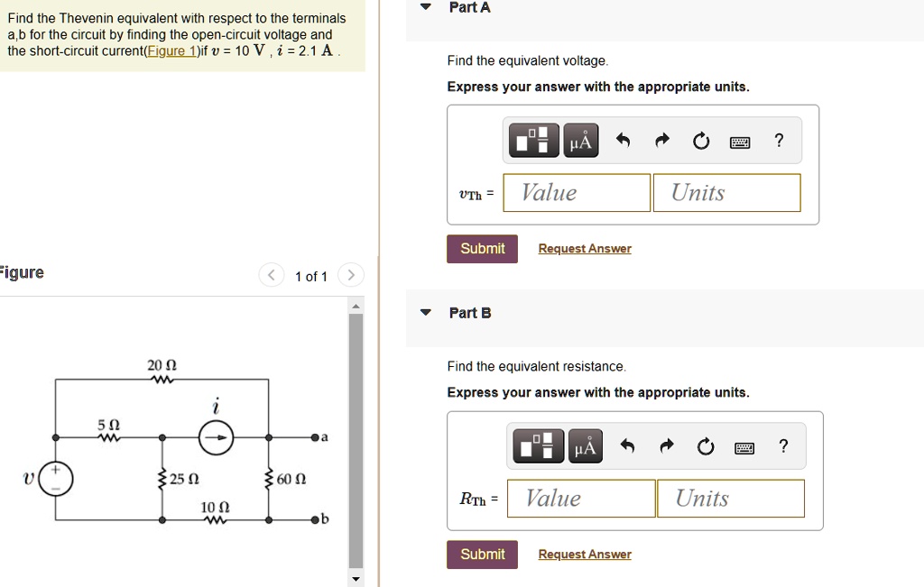Click the redo arrow in Part A toolbar
The image size is (924, 587).
[x=663, y=140]
